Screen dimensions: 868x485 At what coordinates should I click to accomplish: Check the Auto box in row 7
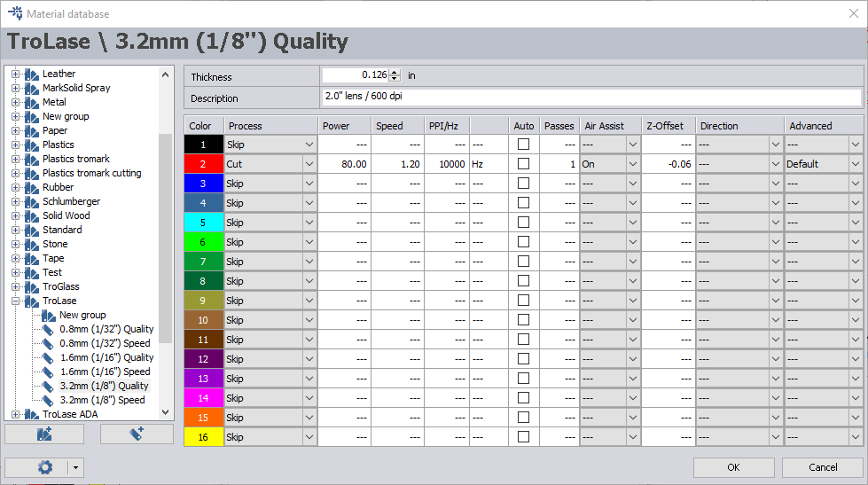[523, 262]
